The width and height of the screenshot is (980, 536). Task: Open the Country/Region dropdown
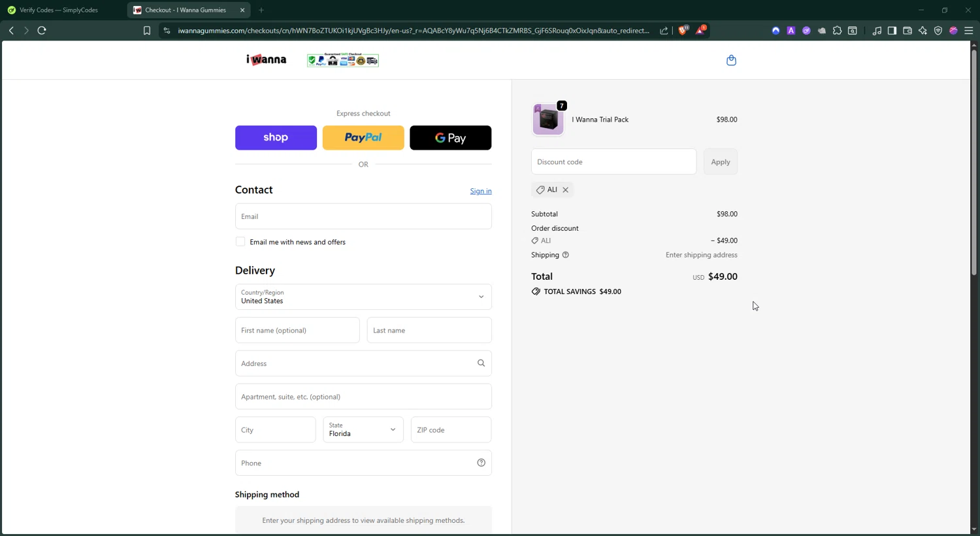pos(363,297)
